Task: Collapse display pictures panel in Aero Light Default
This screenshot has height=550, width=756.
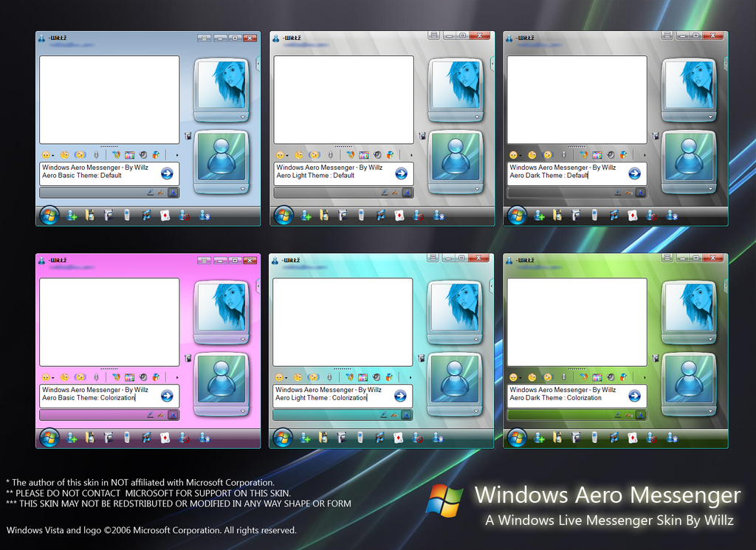Action: [492, 63]
